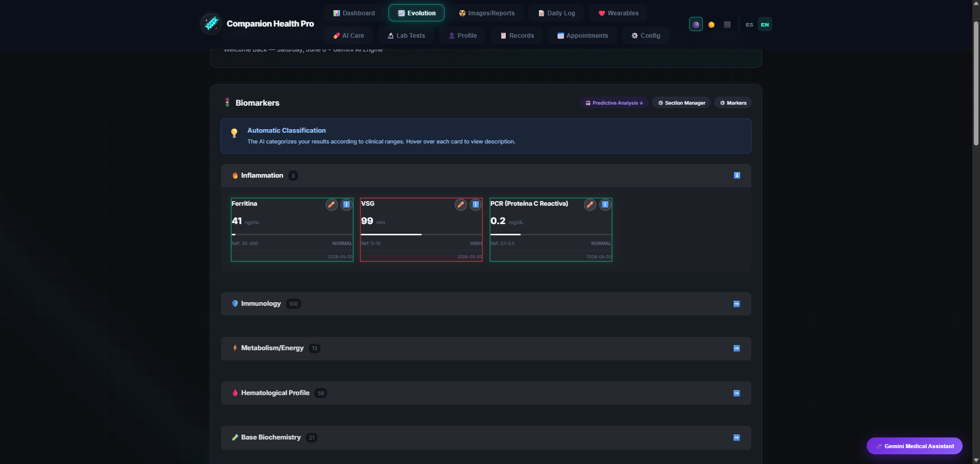Open info for the Ferritina card

(347, 205)
